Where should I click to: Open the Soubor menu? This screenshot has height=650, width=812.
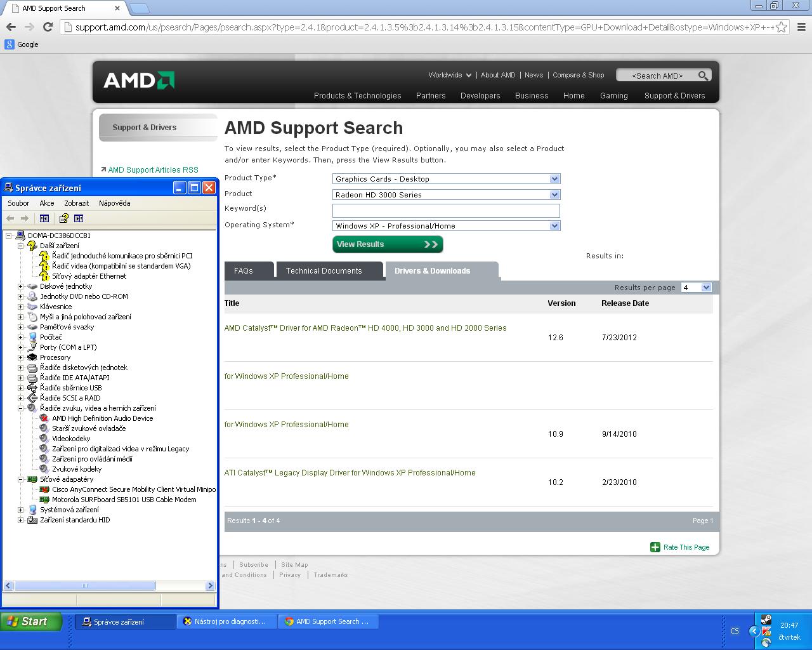18,203
